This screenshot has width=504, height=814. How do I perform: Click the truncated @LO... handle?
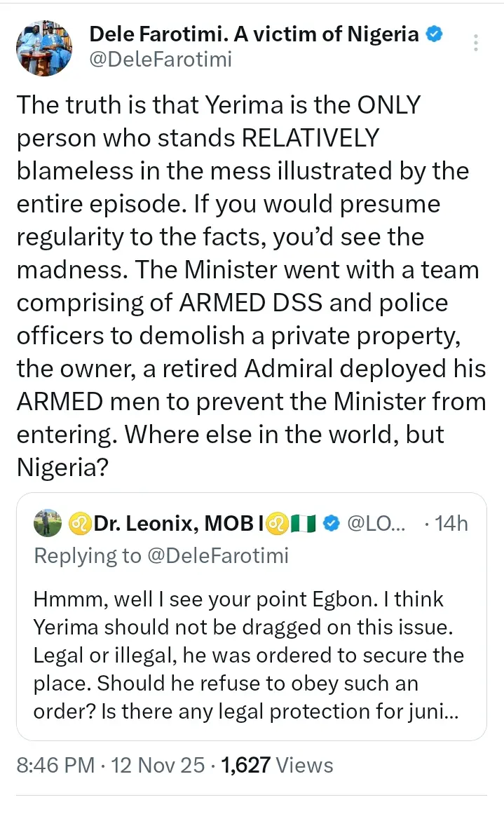coord(369,523)
